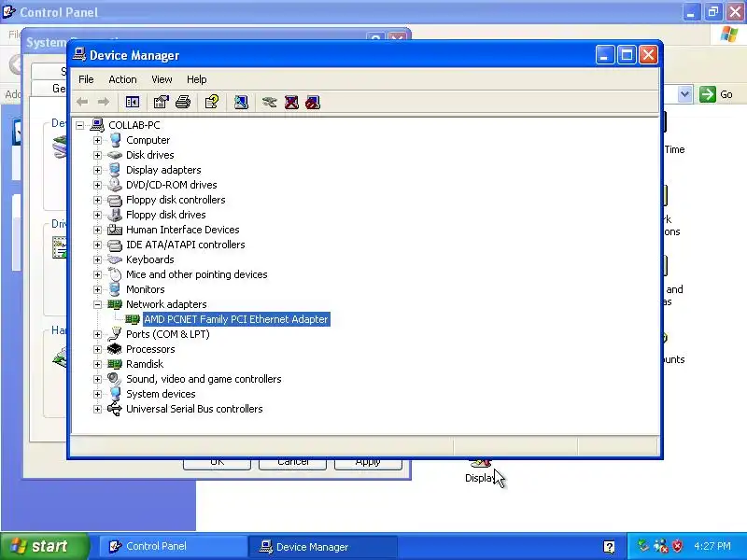This screenshot has height=560, width=747.
Task: Click Windows Messenger tray icon
Action: pyautogui.click(x=661, y=546)
